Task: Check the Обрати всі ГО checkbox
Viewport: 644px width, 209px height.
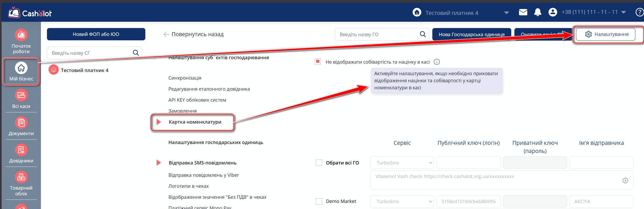Action: click(319, 163)
